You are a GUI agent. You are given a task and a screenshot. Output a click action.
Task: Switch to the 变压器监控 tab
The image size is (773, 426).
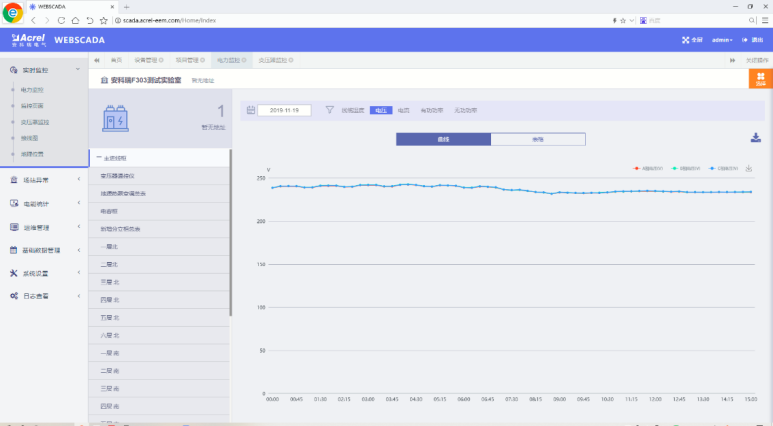tap(273, 60)
